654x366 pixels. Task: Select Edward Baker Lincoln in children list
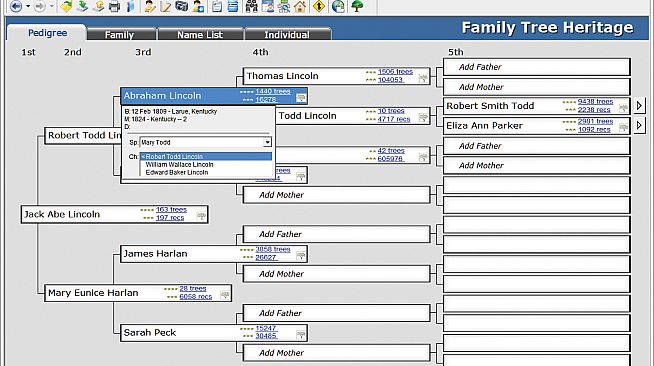coord(177,173)
